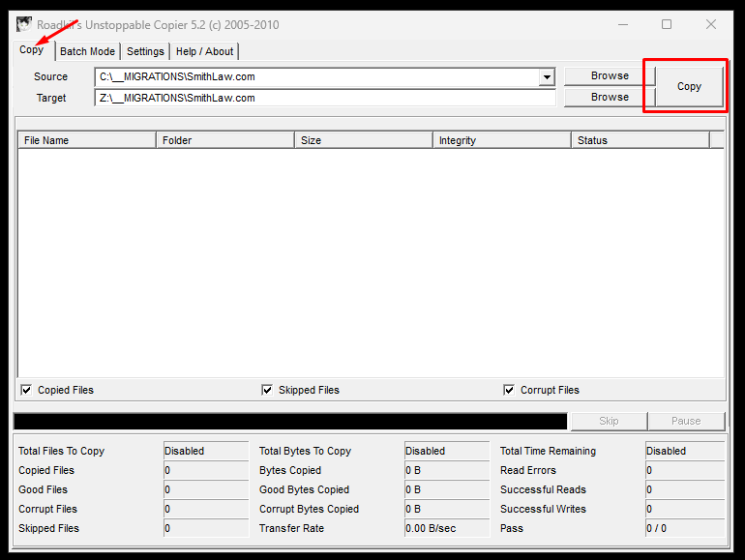Disable the Corrupt Files checkbox
This screenshot has width=745, height=560.
[509, 390]
